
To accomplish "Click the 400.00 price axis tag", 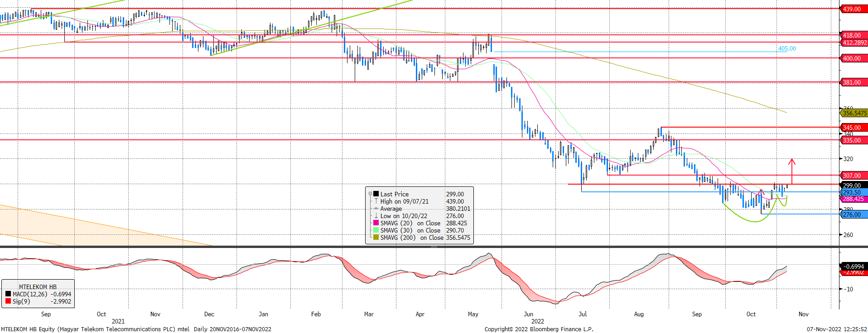I will click(x=854, y=58).
